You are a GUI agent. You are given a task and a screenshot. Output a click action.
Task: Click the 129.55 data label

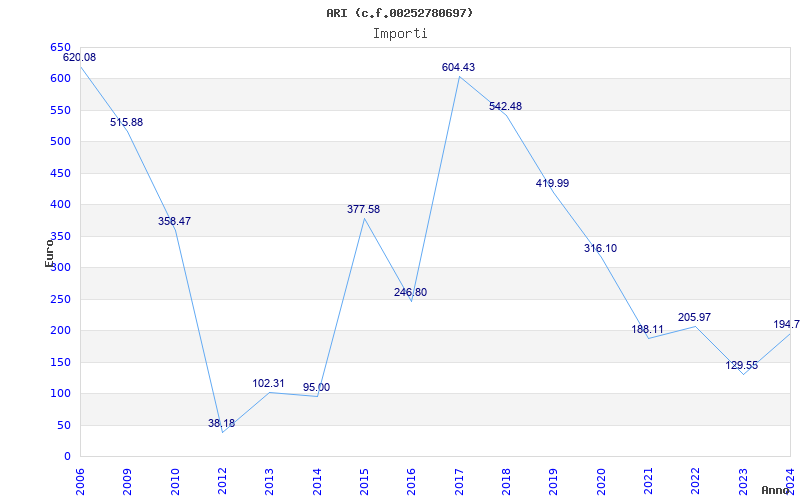coord(742,365)
